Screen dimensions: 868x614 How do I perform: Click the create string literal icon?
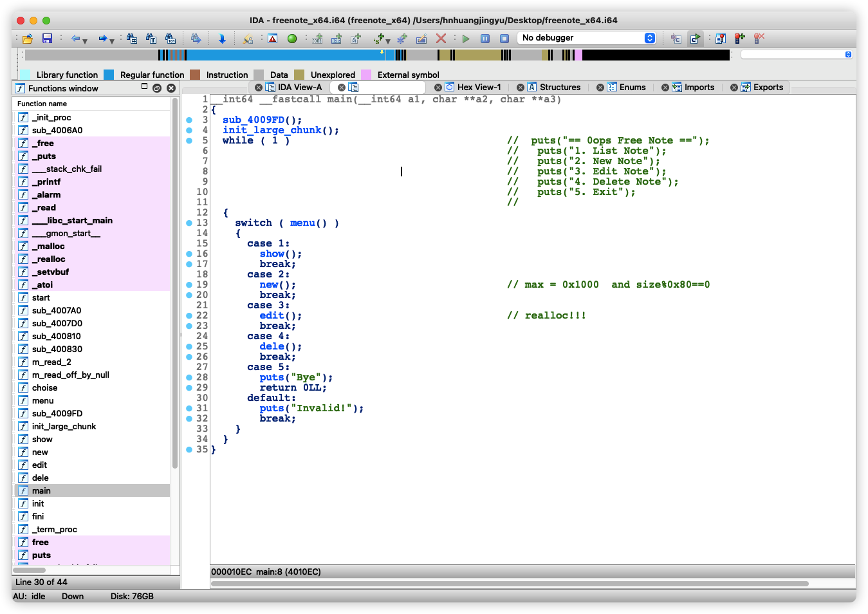tap(355, 39)
